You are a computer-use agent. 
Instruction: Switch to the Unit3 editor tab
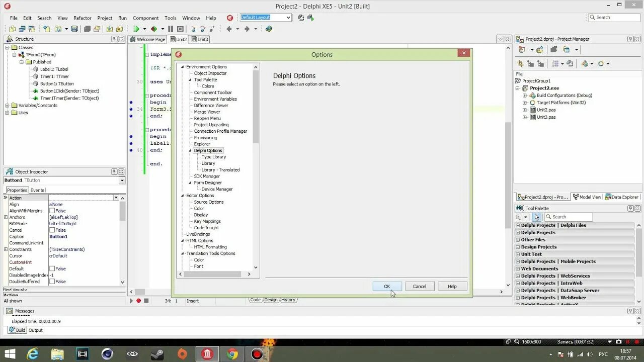point(200,39)
